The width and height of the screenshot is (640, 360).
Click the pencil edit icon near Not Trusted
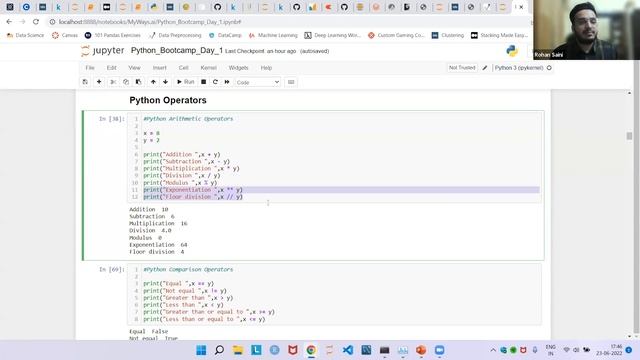point(484,68)
